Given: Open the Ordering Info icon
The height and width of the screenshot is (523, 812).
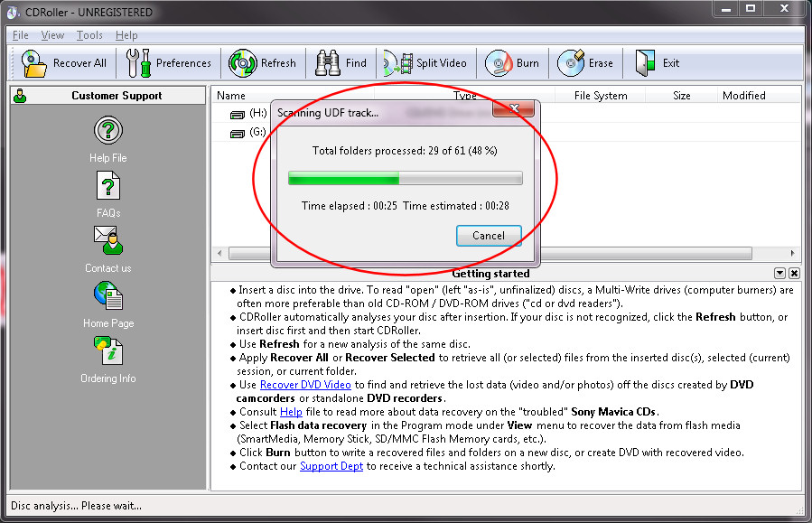Looking at the screenshot, I should tap(108, 350).
